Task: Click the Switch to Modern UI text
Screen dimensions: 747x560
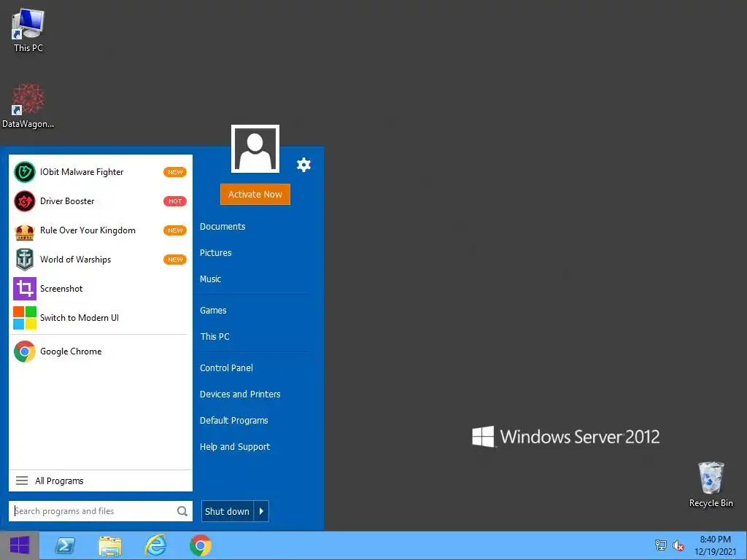Action: coord(80,318)
